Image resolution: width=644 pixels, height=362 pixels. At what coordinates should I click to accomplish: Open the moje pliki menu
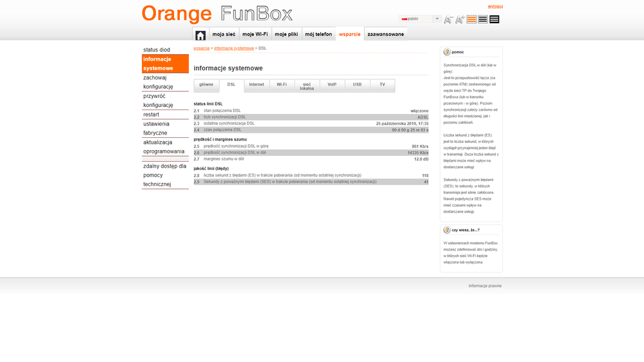[x=286, y=34]
